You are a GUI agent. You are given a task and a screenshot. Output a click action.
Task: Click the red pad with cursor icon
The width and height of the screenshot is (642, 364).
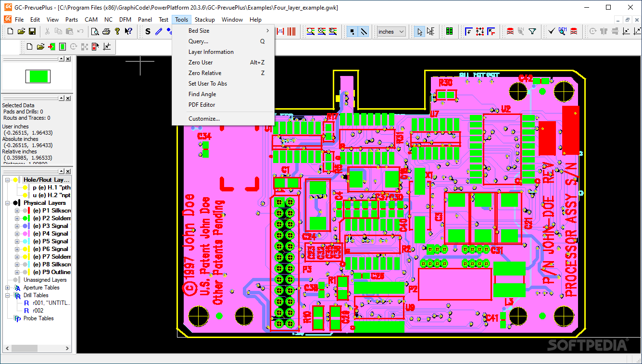point(96,47)
